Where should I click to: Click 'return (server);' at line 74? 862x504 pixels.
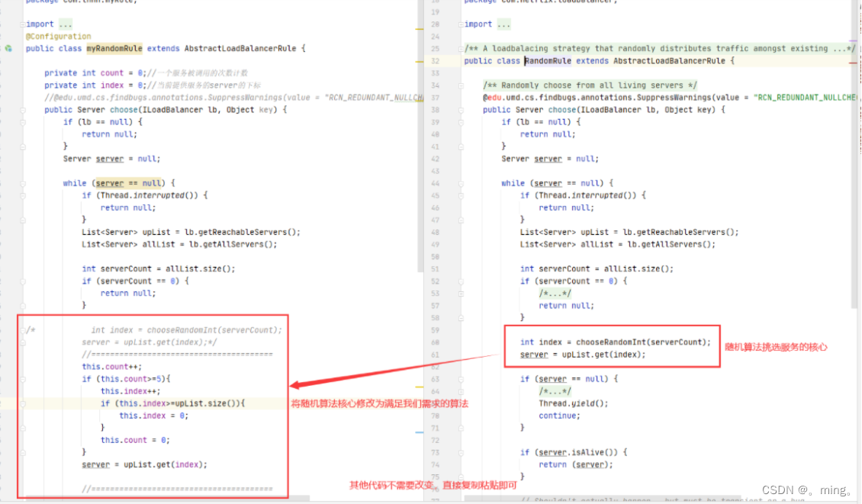(x=576, y=464)
